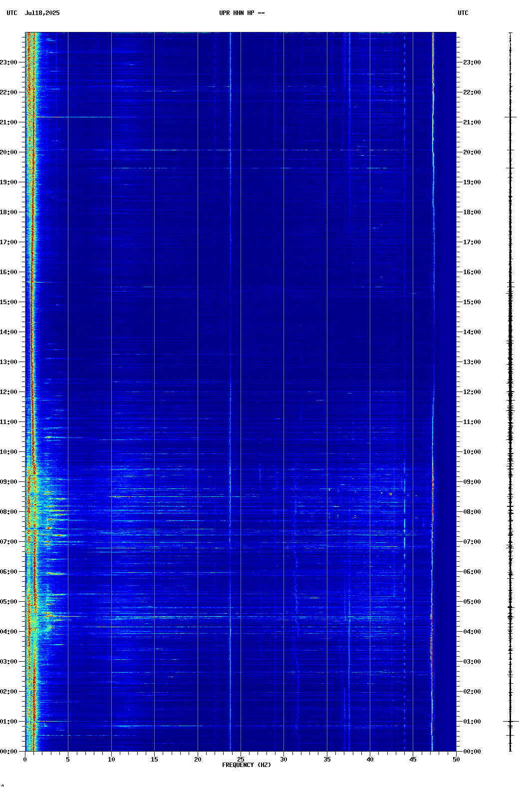Screen dimensions: 532x791
Task: Click the '10:00' label on the right time axis
Action: pos(472,452)
